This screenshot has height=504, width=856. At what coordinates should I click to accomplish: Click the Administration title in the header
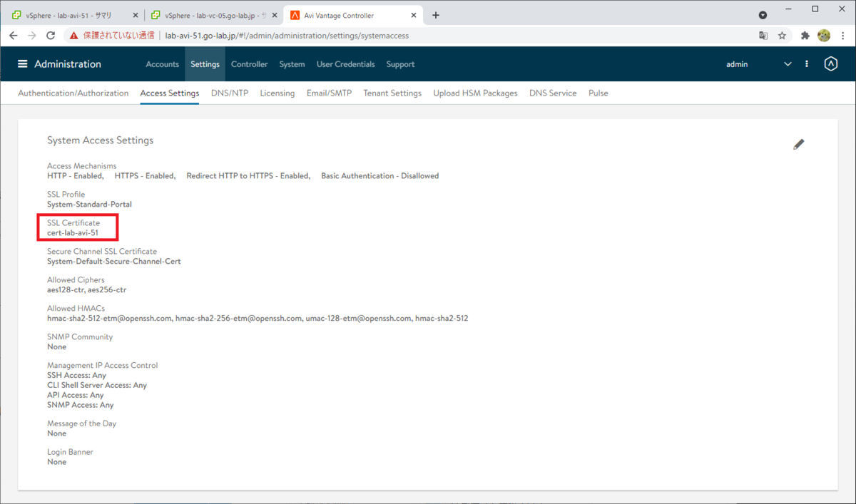[68, 64]
